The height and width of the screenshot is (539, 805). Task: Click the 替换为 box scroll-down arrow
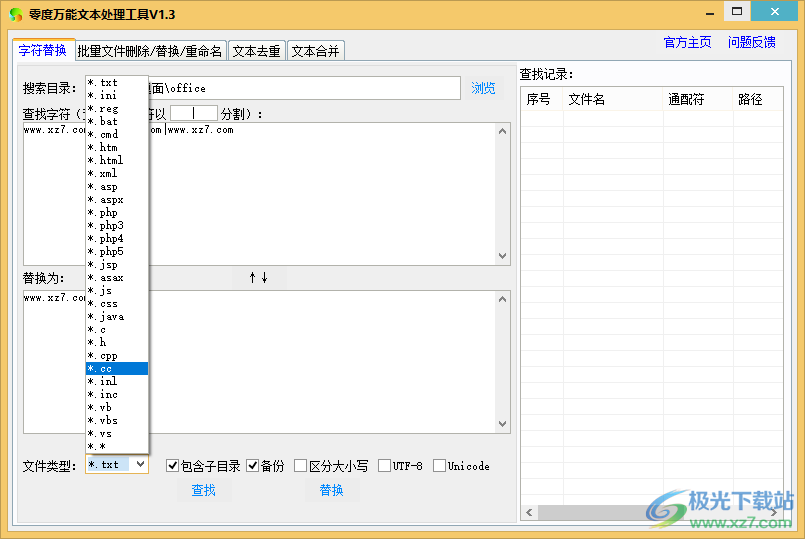pyautogui.click(x=503, y=424)
